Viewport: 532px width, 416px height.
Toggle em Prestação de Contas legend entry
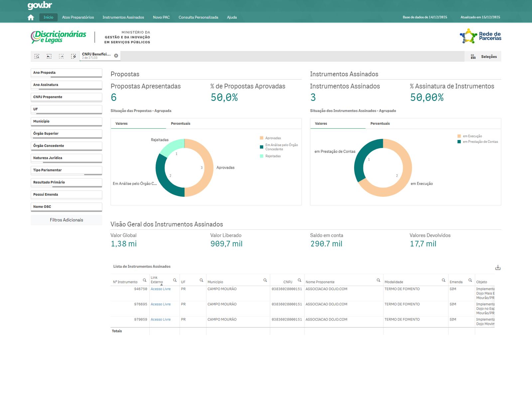(480, 142)
